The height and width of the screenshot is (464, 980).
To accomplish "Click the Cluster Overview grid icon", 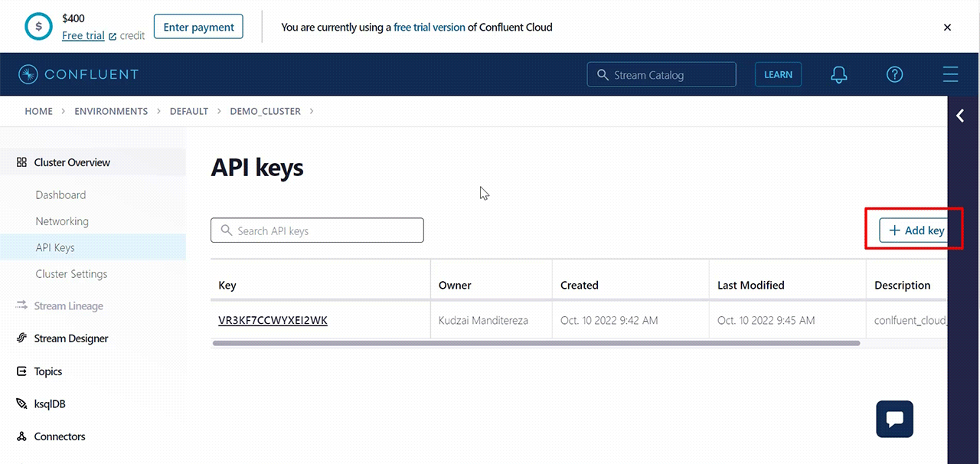I will pos(21,162).
